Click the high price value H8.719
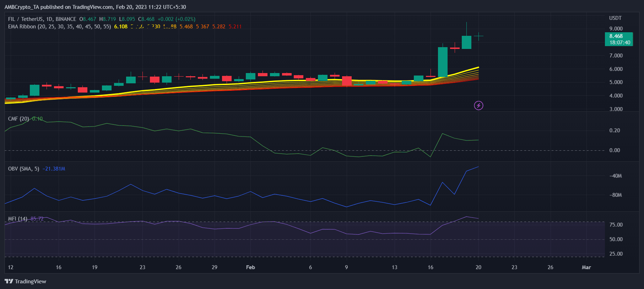 pyautogui.click(x=108, y=19)
